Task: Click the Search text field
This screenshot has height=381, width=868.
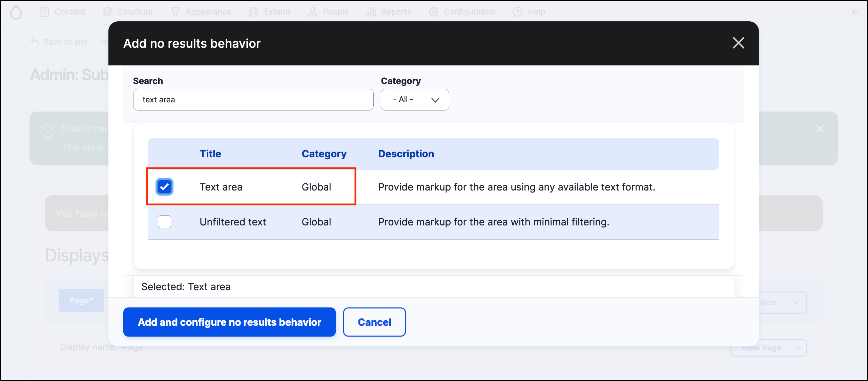Action: [253, 100]
